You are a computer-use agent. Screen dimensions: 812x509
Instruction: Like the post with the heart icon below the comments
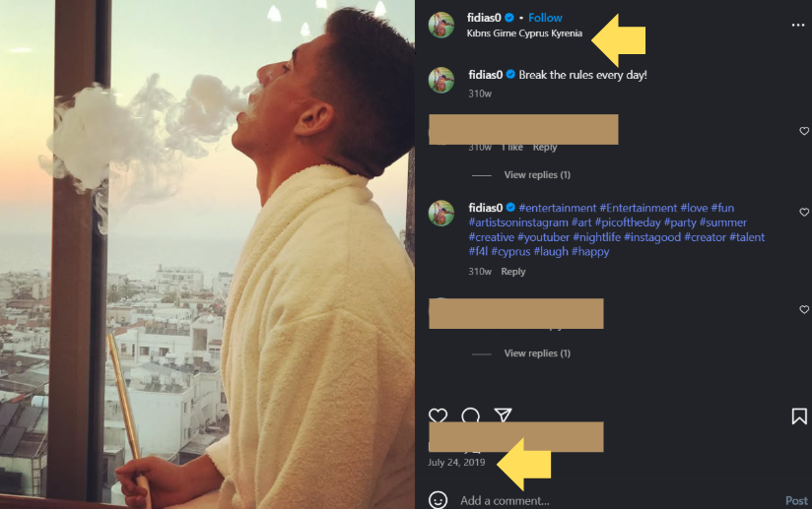(x=439, y=416)
